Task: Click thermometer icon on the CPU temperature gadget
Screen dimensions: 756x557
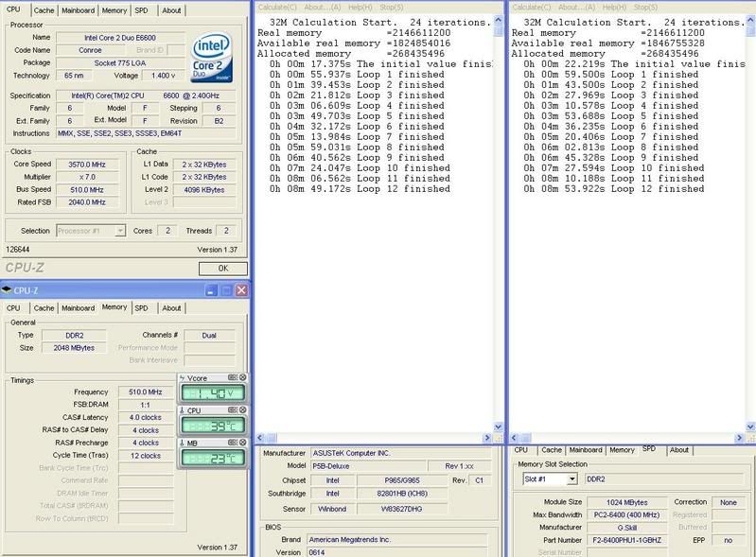Action: click(183, 410)
